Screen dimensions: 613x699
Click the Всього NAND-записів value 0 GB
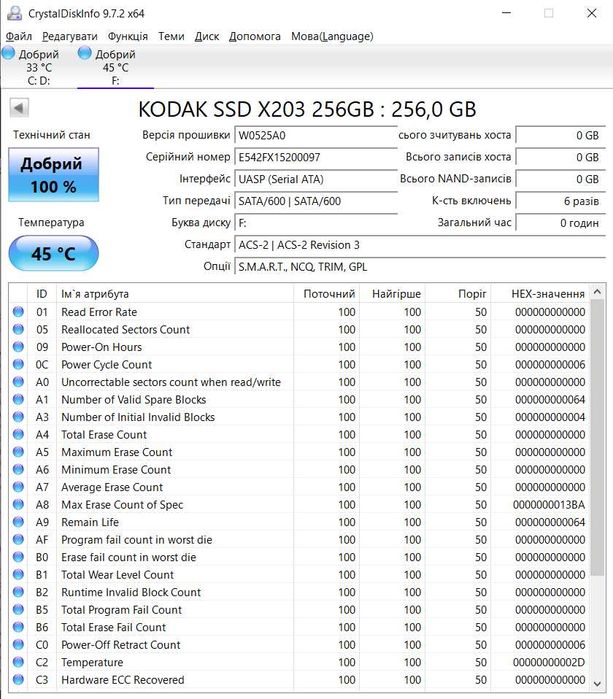(x=560, y=179)
